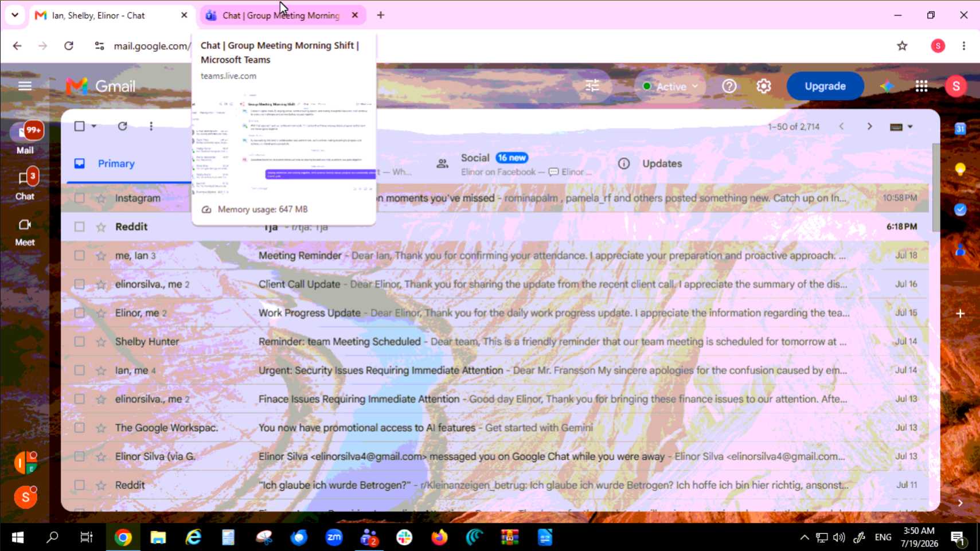This screenshot has height=551, width=980.
Task: Select the Meeting Reminder email checkbox
Action: [x=80, y=256]
